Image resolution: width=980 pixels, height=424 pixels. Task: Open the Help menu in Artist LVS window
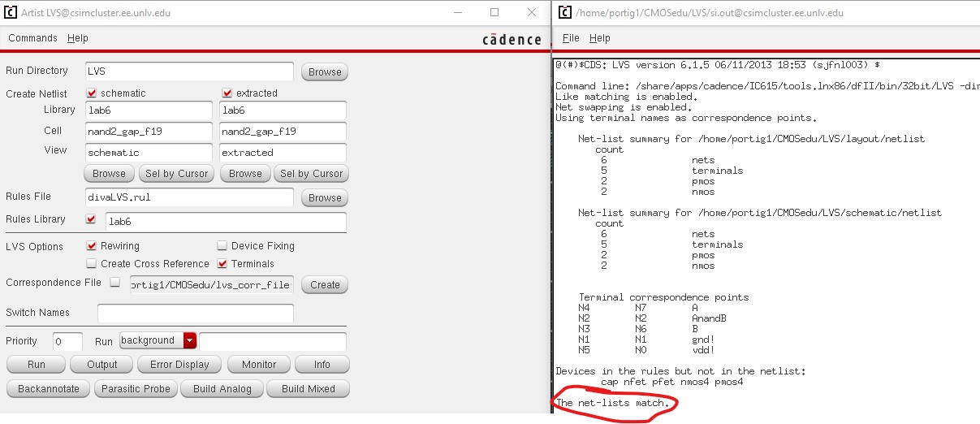tap(78, 38)
